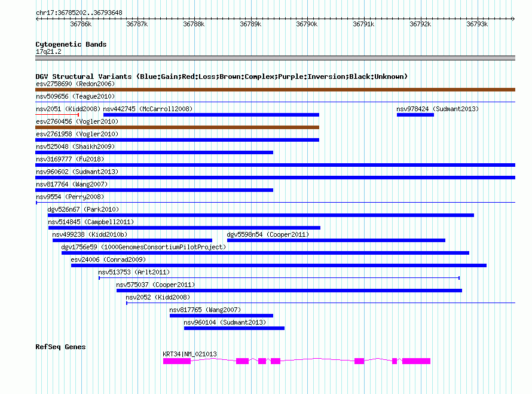Viewport: 532px width, 394px height.
Task: Click the esv2761958 (Vogler2010) label
Action: [77, 134]
